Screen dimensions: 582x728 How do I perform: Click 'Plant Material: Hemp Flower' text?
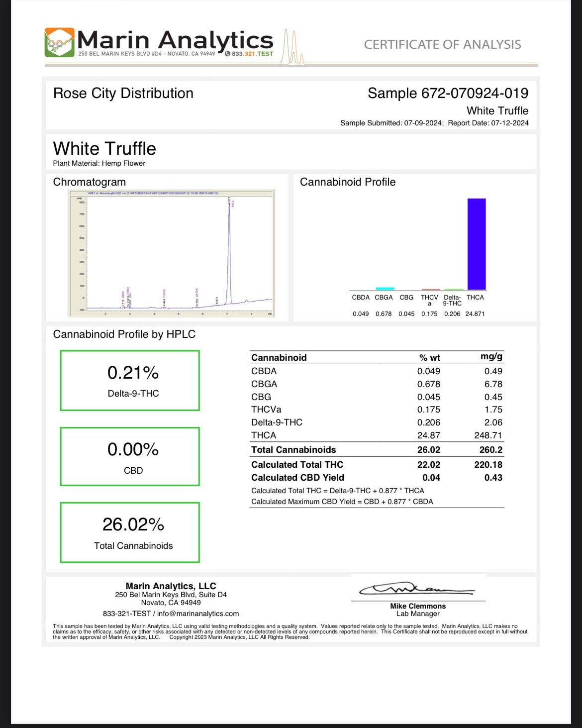99,163
